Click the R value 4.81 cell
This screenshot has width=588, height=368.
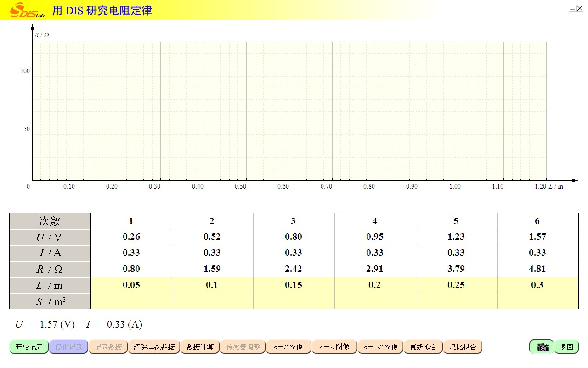point(537,269)
